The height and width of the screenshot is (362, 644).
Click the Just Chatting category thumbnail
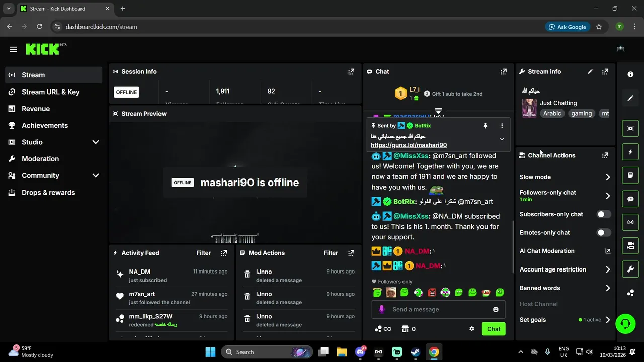[x=529, y=108]
